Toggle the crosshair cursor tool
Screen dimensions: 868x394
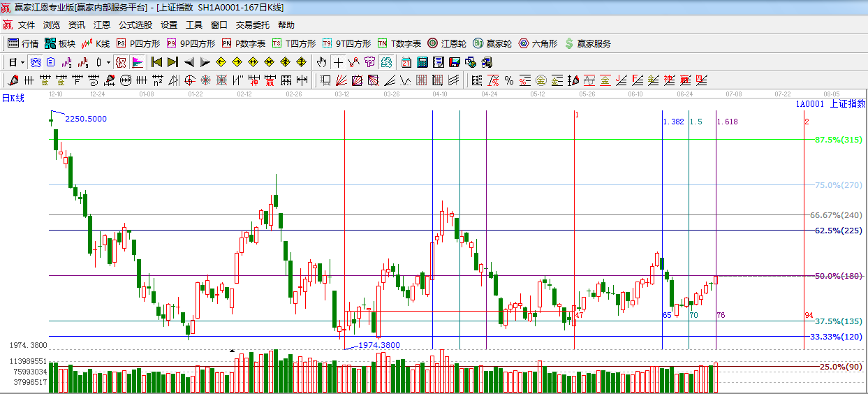click(338, 62)
